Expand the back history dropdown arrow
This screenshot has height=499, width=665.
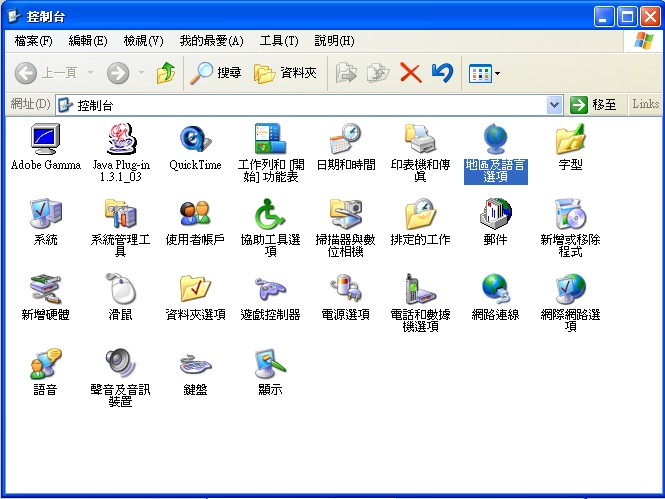[x=90, y=73]
